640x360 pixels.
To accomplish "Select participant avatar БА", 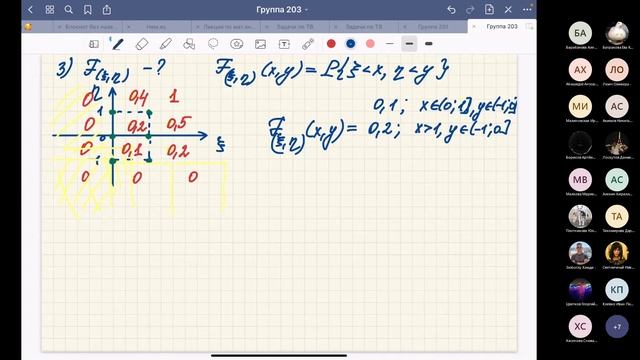I will [x=580, y=33].
